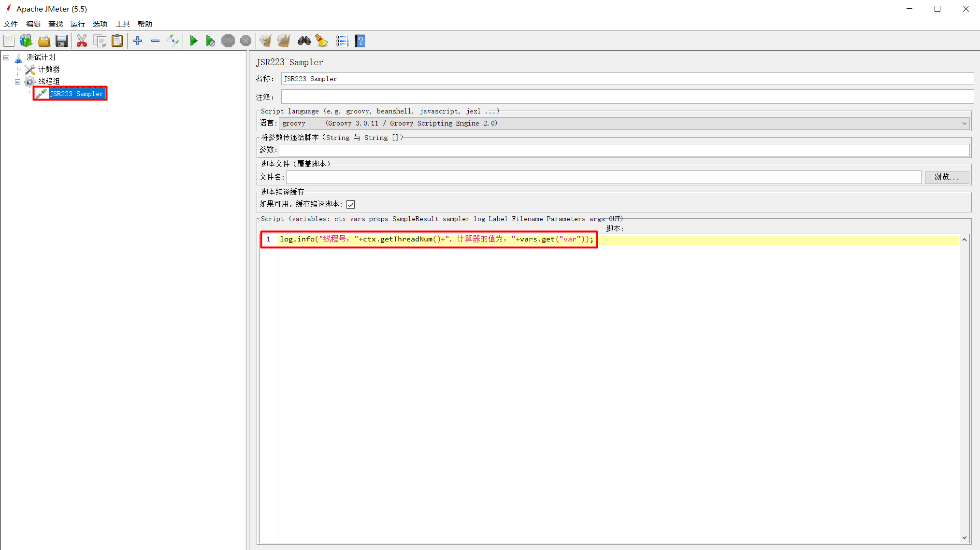
Task: Disable script compilation caching checkbox
Action: (x=350, y=204)
